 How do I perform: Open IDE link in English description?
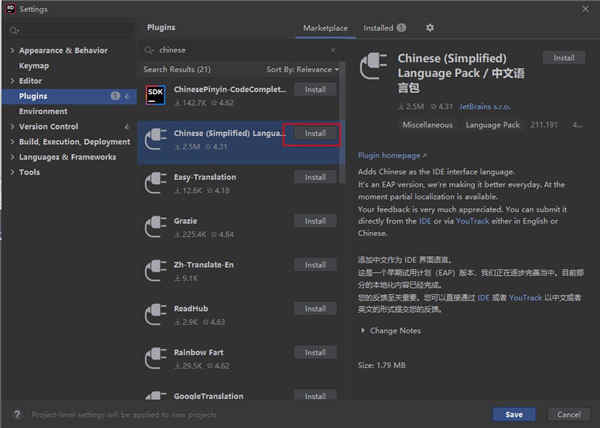tap(425, 221)
